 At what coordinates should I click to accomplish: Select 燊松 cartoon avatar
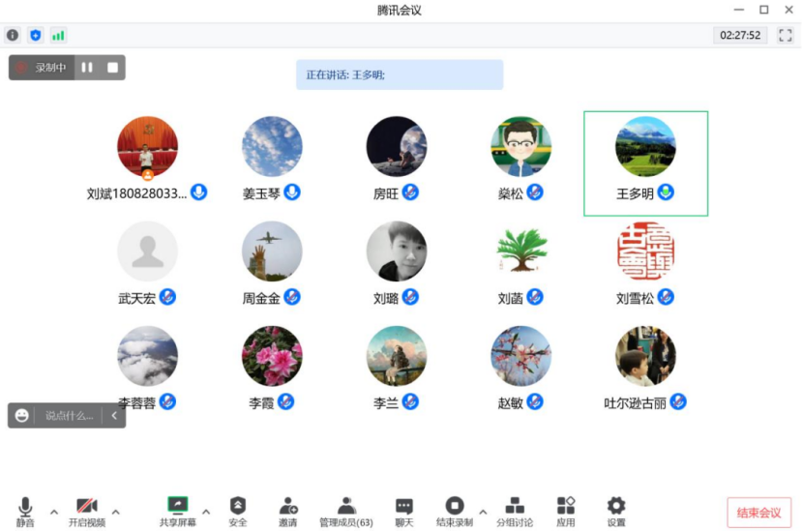(x=520, y=146)
